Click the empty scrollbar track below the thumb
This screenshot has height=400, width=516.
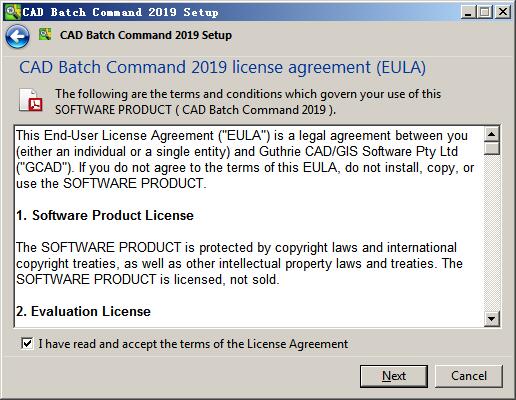pos(492,233)
